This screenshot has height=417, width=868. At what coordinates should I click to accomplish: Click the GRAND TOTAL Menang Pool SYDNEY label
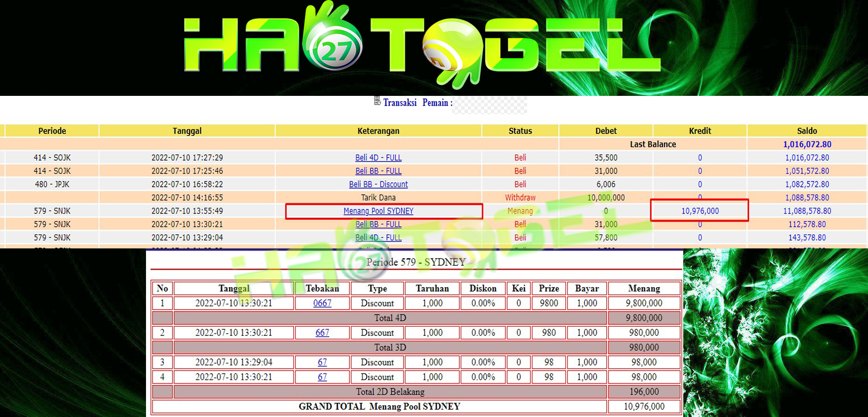pyautogui.click(x=379, y=407)
